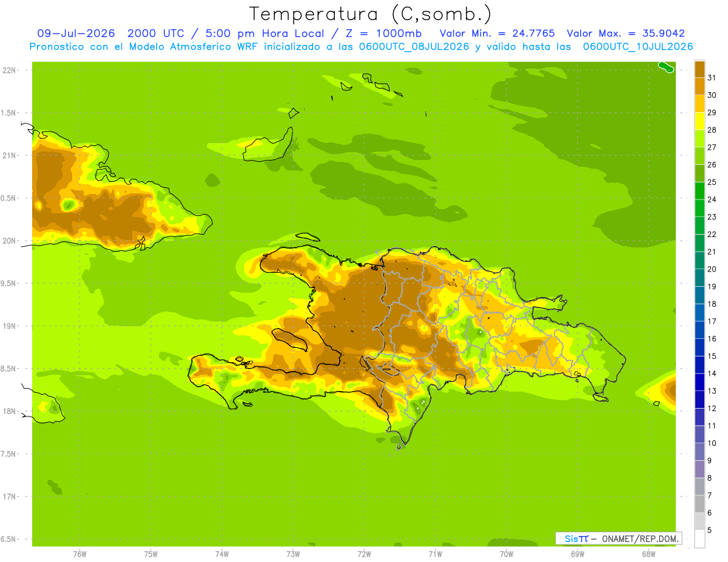
Task: Click the "22N" latitude axis label
Action: click(x=9, y=70)
